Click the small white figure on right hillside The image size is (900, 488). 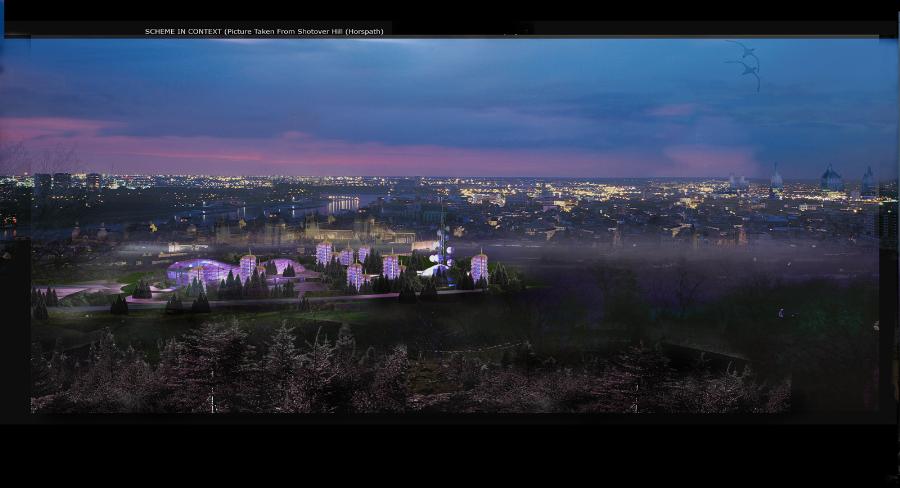click(x=781, y=313)
